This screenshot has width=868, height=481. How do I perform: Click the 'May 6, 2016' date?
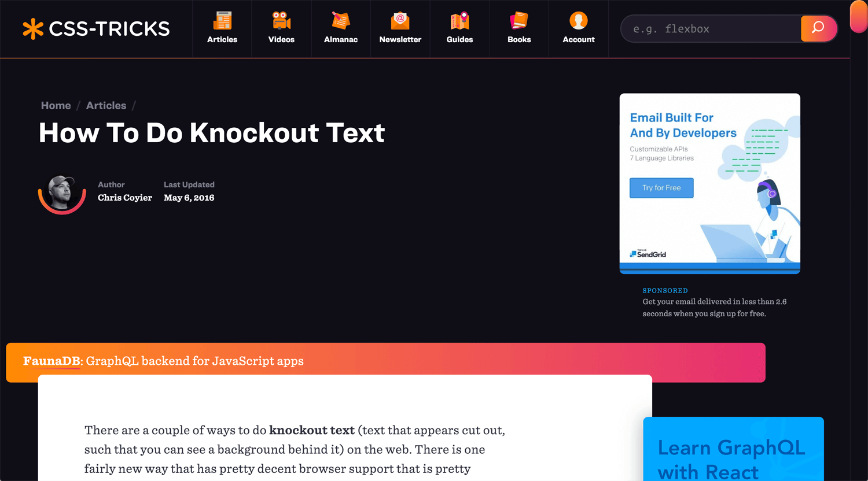(189, 198)
